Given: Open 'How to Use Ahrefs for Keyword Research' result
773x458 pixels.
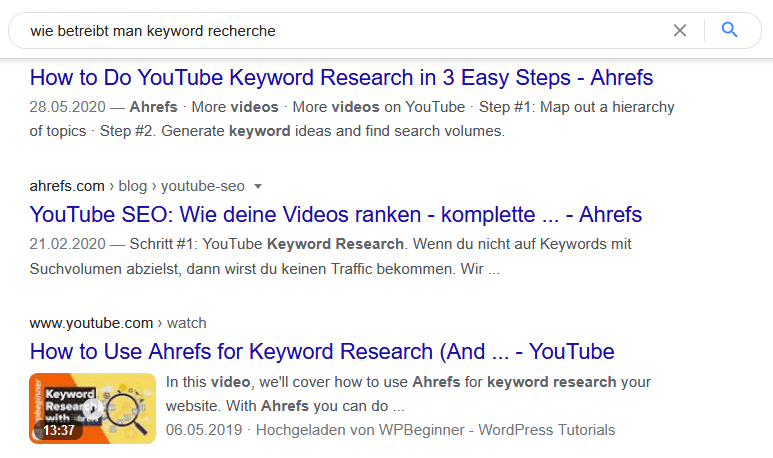Looking at the screenshot, I should pos(321,351).
